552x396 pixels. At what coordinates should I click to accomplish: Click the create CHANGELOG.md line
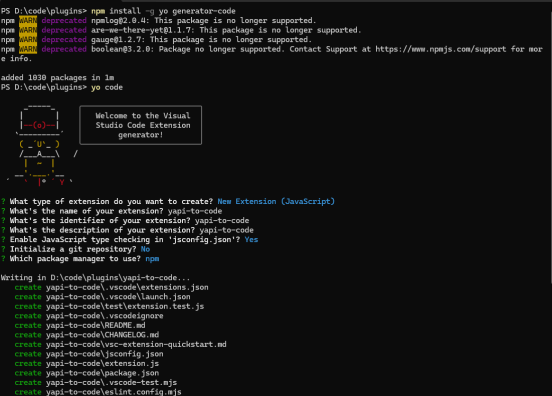click(87, 334)
